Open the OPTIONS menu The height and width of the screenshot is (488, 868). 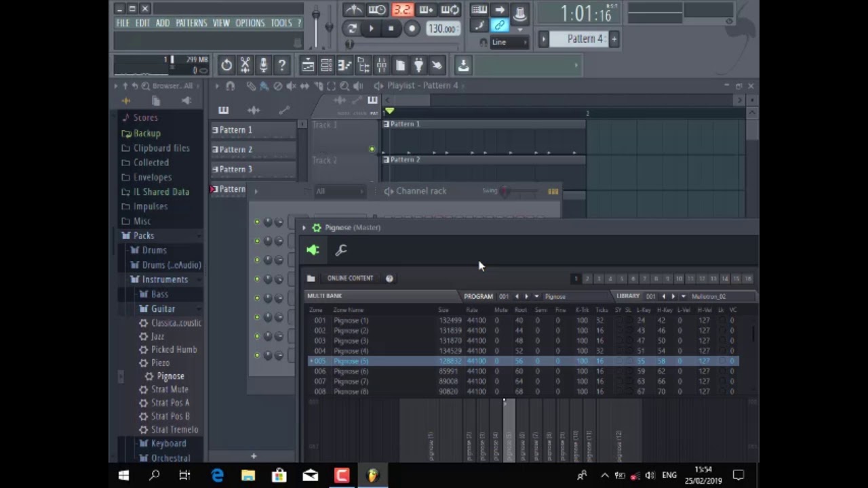[250, 23]
